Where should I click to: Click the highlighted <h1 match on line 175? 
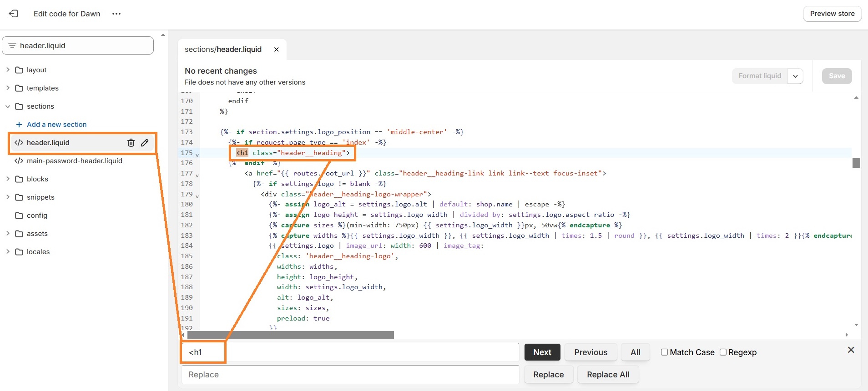pos(242,153)
